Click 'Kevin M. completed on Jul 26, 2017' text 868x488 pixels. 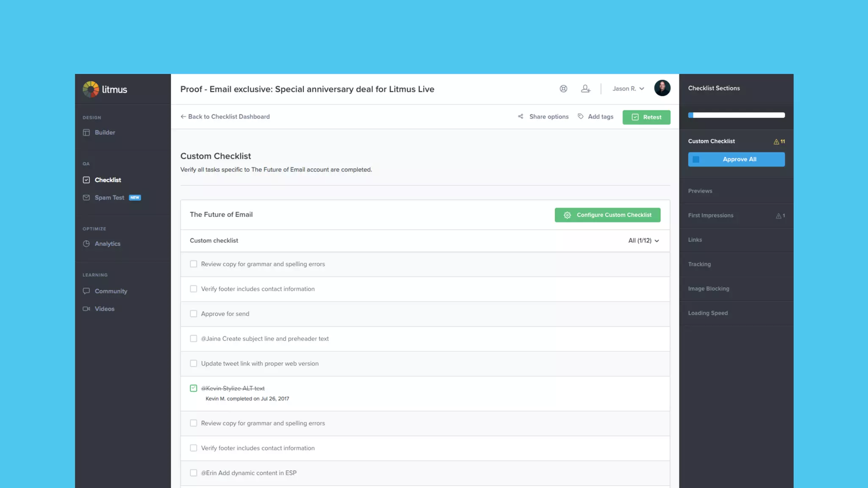point(247,399)
